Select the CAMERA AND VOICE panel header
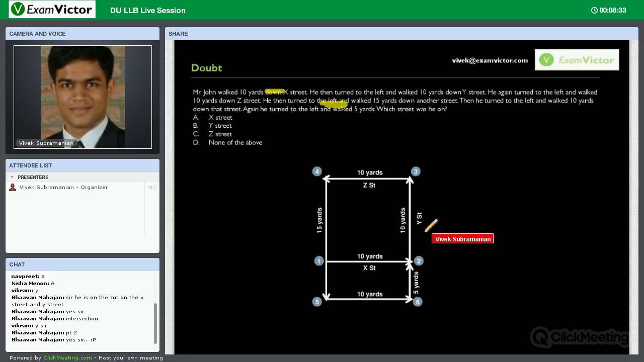 pos(83,34)
